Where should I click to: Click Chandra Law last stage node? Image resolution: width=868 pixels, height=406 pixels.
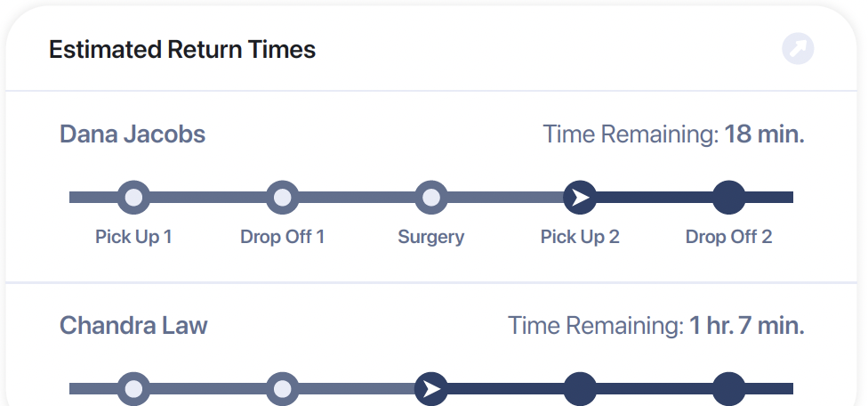click(728, 389)
